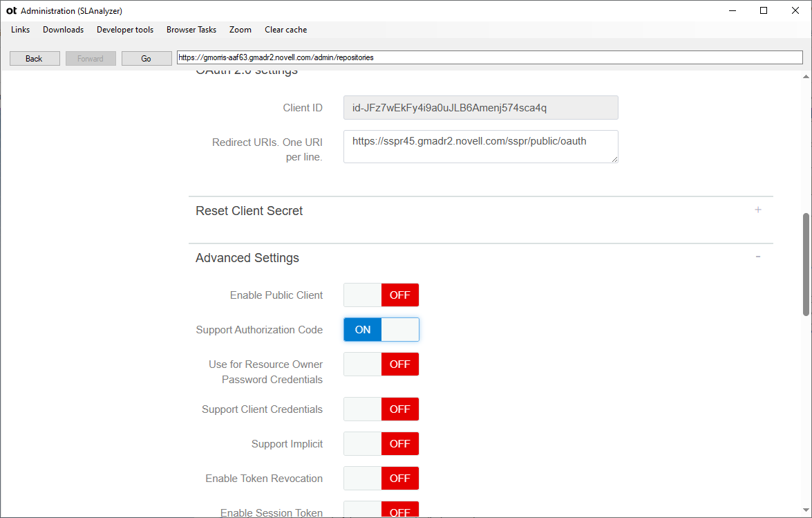This screenshot has width=812, height=518.
Task: Open the Downloads menu
Action: tap(63, 30)
